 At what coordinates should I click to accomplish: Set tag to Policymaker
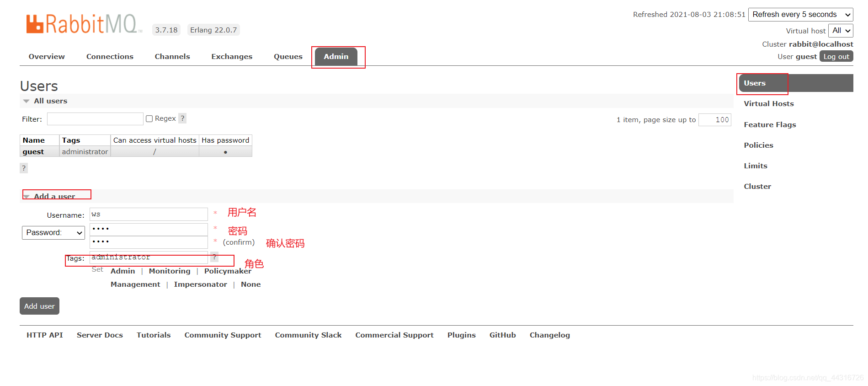228,271
